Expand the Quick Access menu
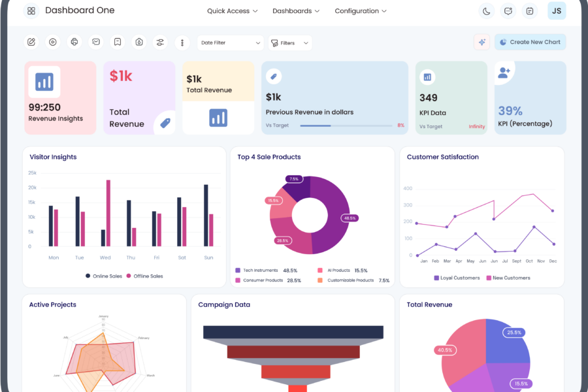 pyautogui.click(x=232, y=11)
